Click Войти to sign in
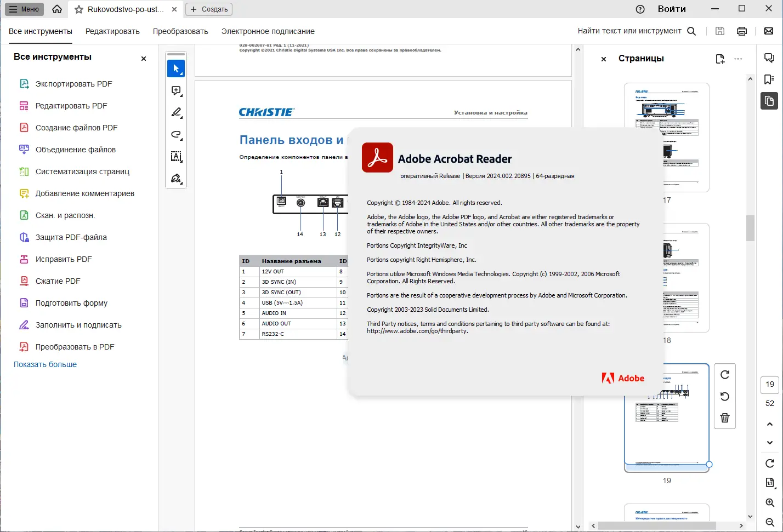 pos(672,9)
